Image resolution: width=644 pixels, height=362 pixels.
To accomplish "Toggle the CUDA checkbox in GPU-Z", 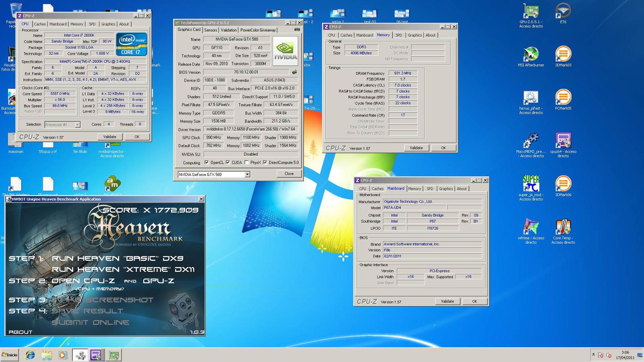I will pos(228,163).
